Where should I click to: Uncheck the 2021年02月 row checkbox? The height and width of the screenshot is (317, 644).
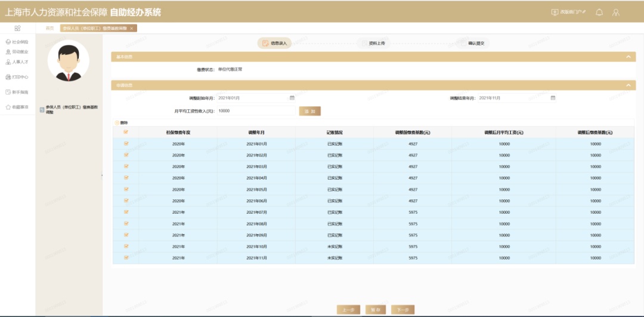126,155
